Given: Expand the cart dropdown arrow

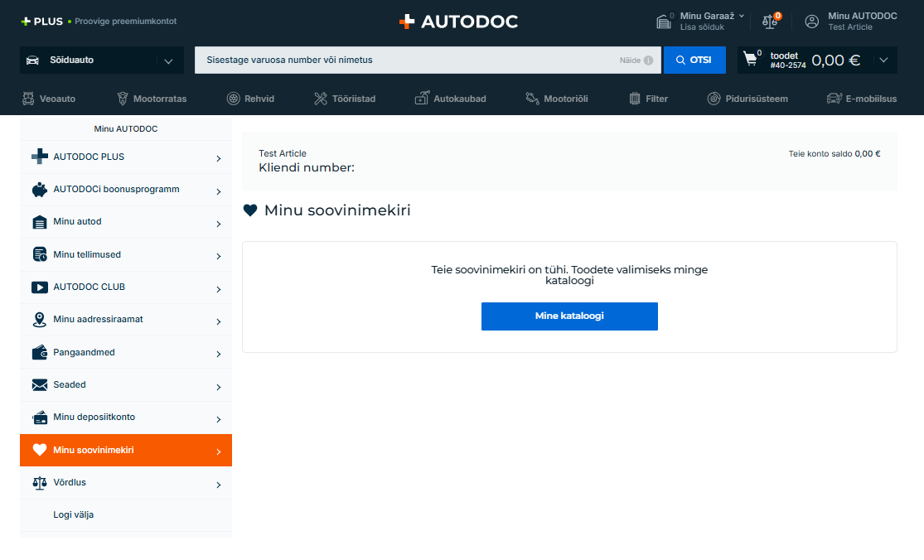Looking at the screenshot, I should (883, 60).
